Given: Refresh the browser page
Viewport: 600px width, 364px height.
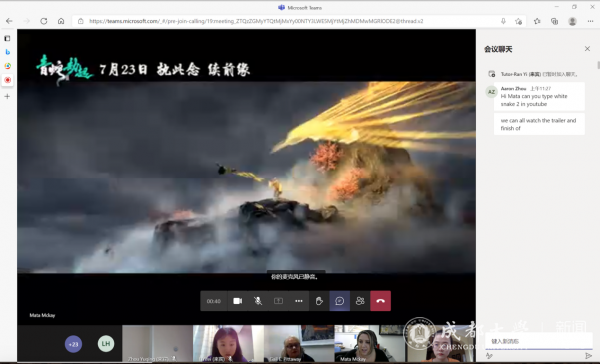Looking at the screenshot, I should pos(44,21).
